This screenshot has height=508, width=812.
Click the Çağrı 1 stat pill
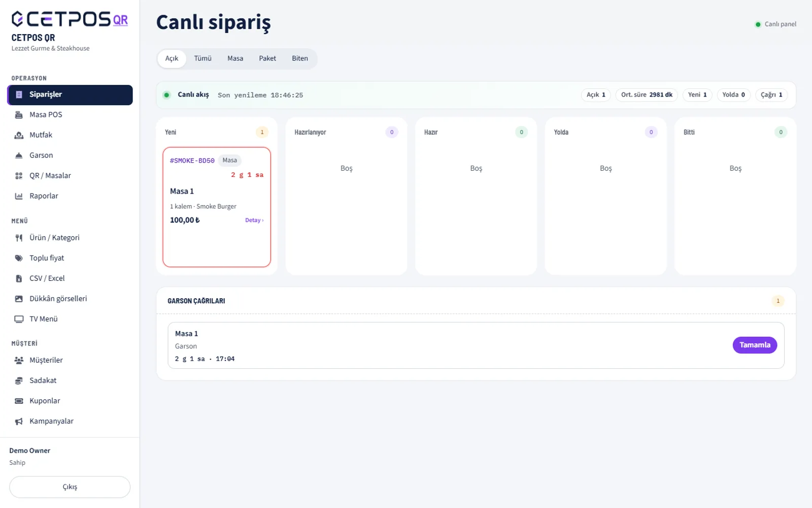pos(771,95)
